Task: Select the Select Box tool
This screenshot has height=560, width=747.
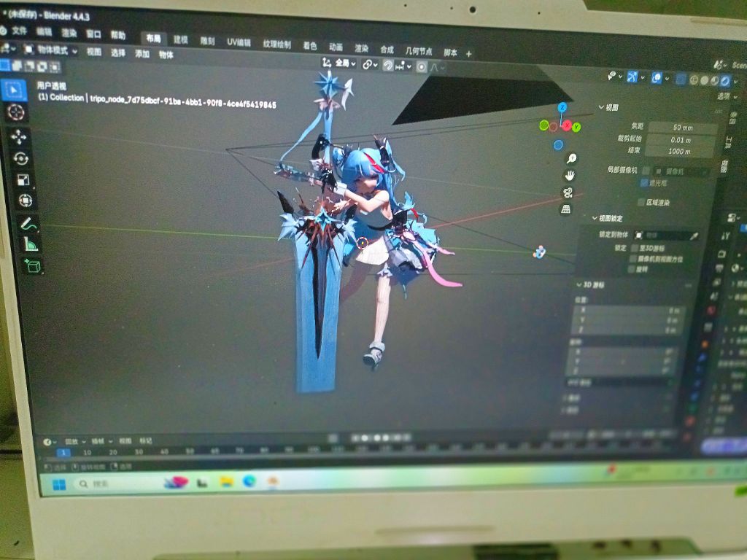Action: (14, 90)
